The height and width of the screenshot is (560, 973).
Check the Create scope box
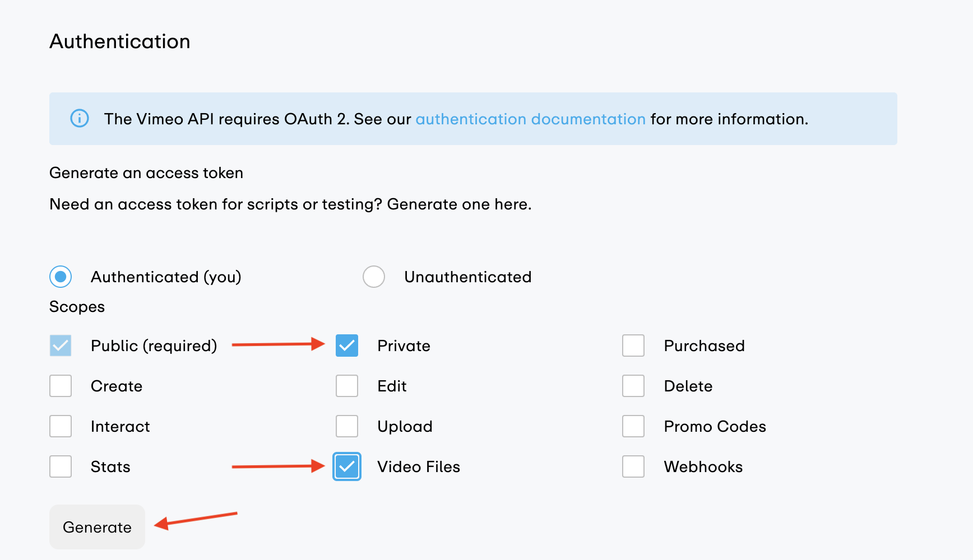click(x=61, y=386)
